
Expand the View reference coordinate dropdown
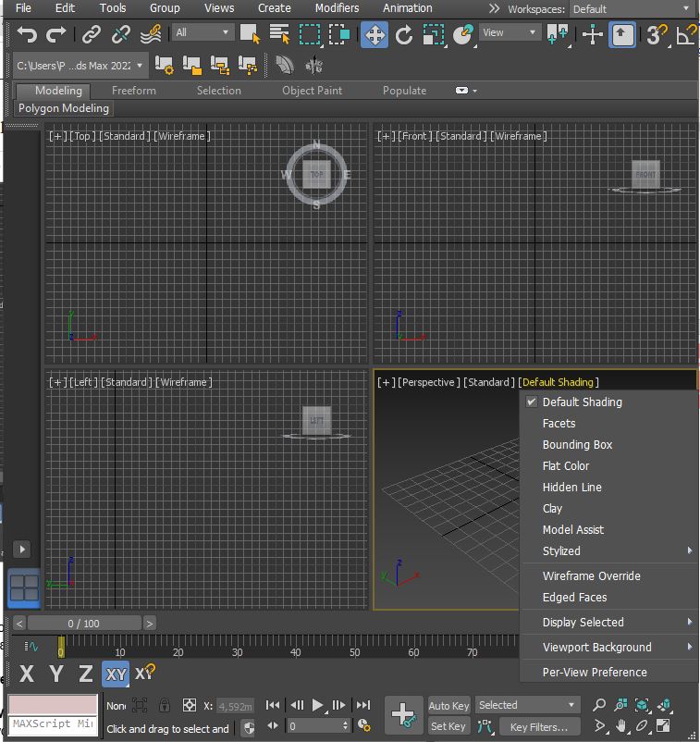[510, 32]
